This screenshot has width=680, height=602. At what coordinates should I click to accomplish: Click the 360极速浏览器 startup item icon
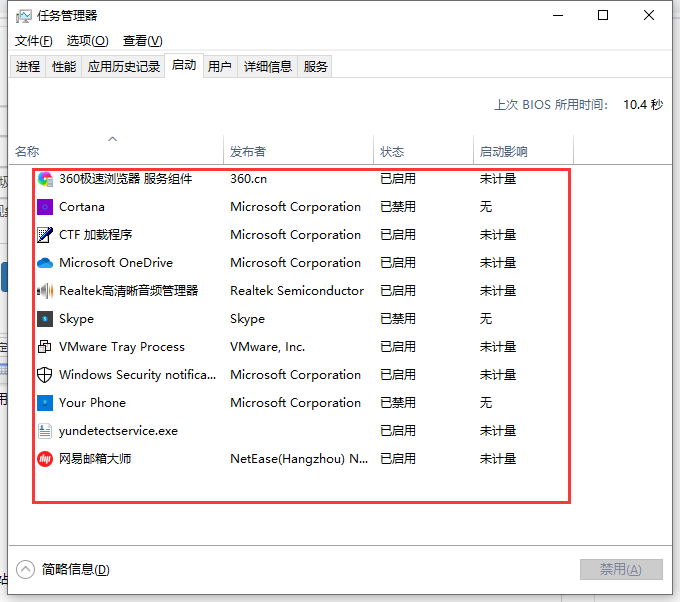click(x=45, y=179)
